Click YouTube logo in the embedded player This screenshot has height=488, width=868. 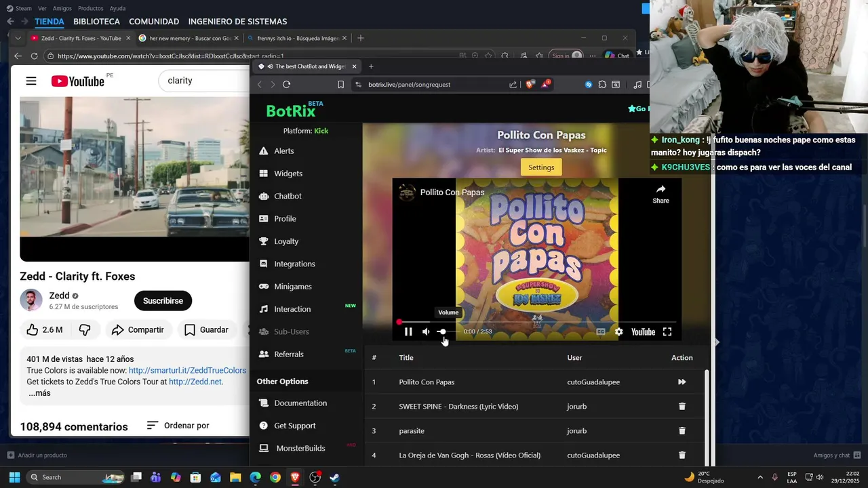pos(643,331)
